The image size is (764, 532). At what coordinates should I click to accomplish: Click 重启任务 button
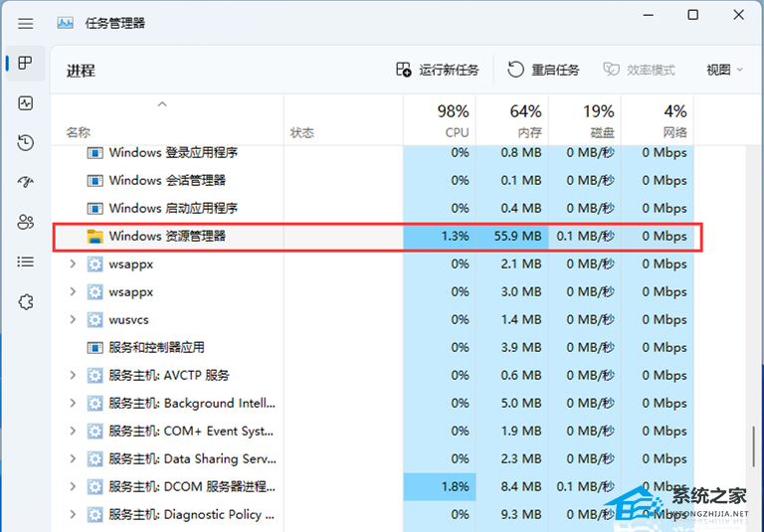click(543, 70)
